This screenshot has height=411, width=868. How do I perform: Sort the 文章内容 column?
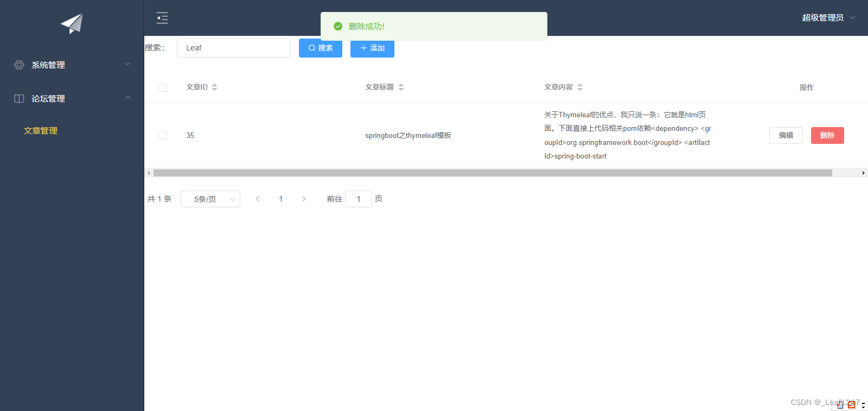(580, 87)
